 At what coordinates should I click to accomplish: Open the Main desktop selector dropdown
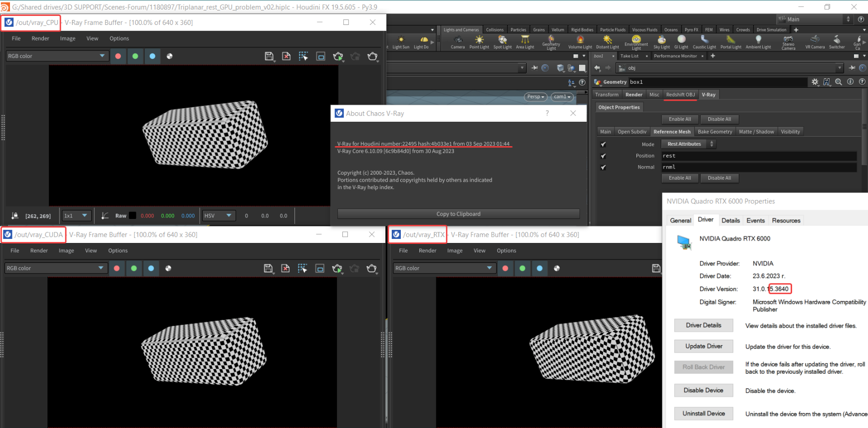tap(815, 19)
